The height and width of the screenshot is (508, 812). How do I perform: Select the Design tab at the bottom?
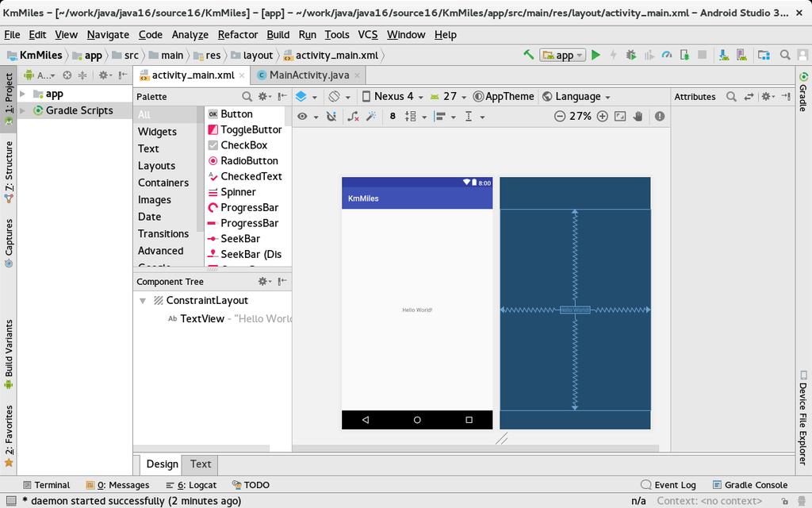tap(162, 464)
